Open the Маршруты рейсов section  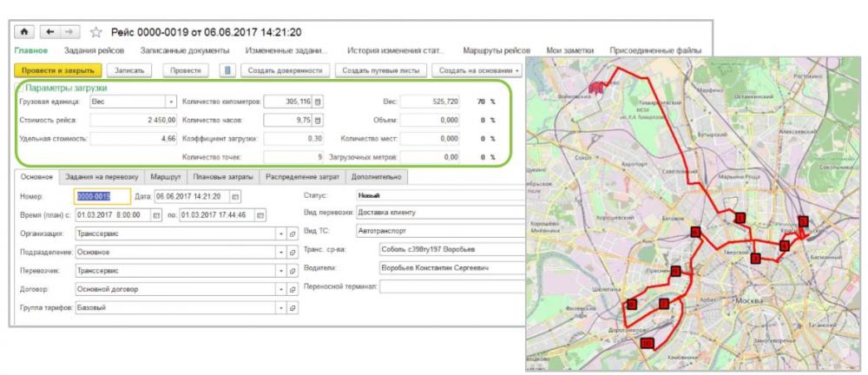496,50
